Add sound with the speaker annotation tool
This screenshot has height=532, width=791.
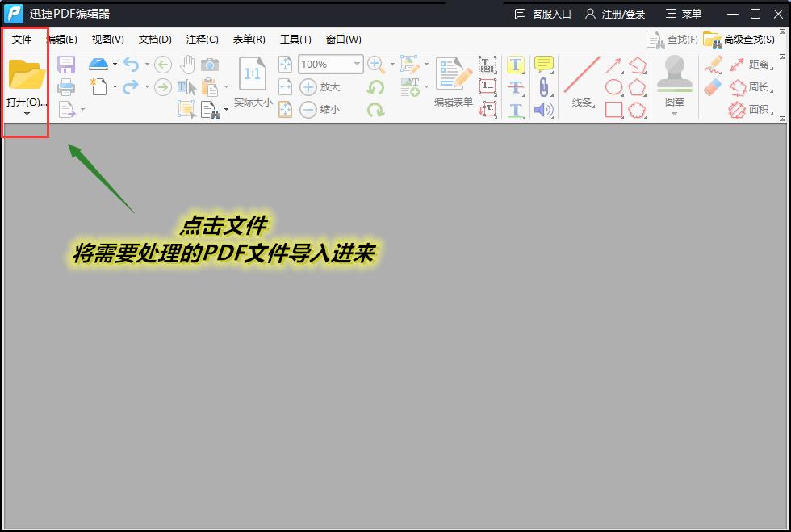click(542, 109)
